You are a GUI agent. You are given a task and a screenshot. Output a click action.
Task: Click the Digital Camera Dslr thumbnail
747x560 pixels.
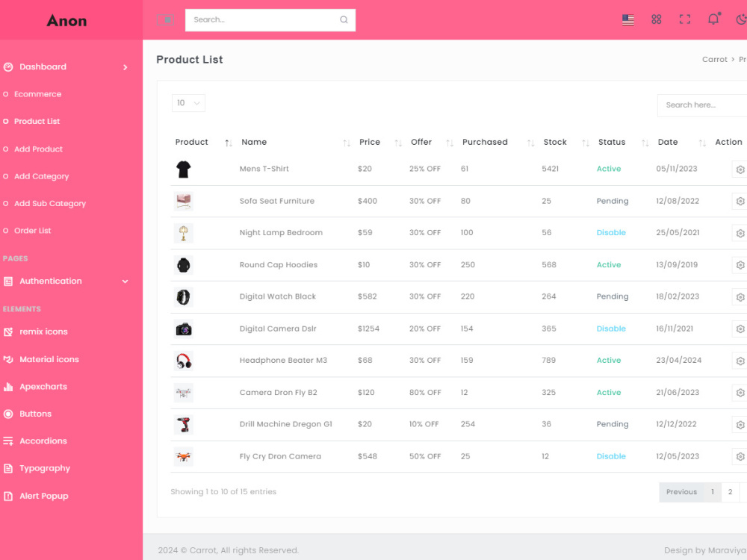[x=184, y=329]
